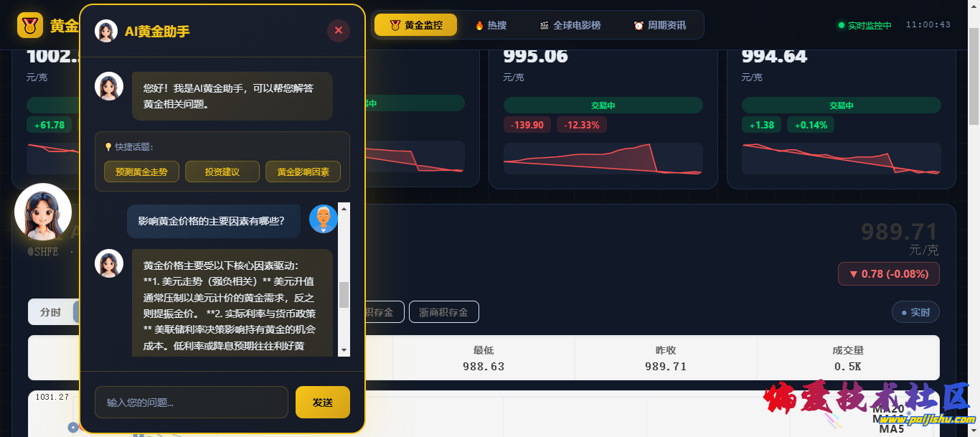Image resolution: width=980 pixels, height=437 pixels.
Task: Click the AI assistant avatar in chat header
Action: click(x=106, y=31)
